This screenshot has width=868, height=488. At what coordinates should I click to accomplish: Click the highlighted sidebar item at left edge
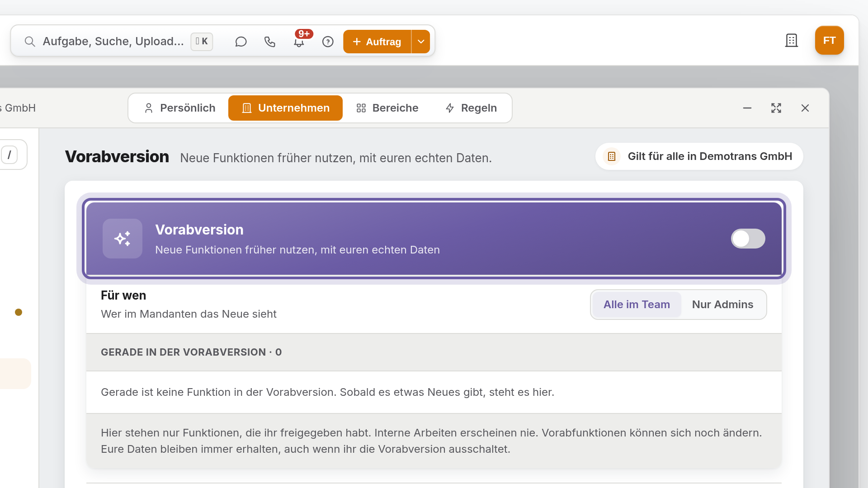15,374
